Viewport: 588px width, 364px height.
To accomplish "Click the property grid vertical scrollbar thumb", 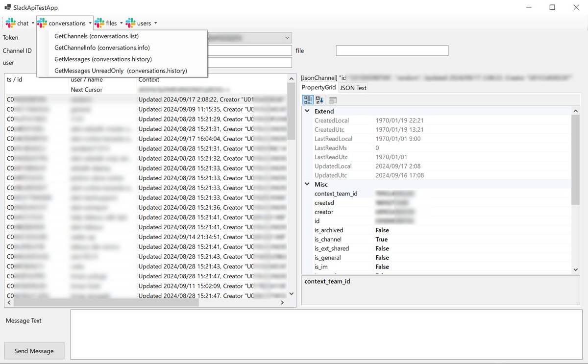I will (575, 160).
